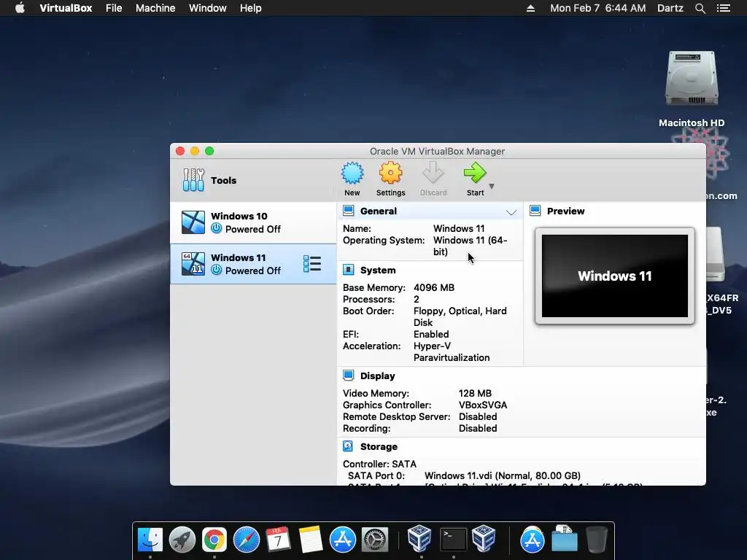The width and height of the screenshot is (747, 560).
Task: Open Launchpad from the Dock
Action: [x=182, y=540]
